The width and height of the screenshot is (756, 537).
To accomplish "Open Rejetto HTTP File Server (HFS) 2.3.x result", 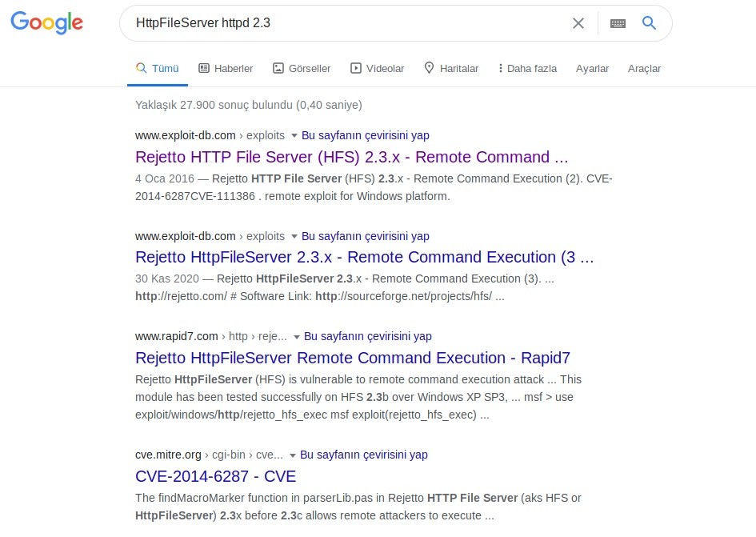I will 351,157.
